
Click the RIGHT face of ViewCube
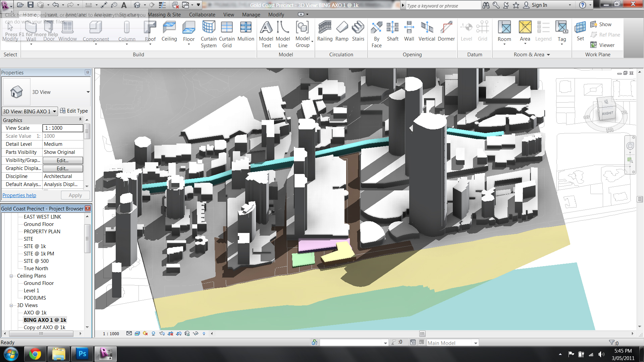click(x=607, y=113)
